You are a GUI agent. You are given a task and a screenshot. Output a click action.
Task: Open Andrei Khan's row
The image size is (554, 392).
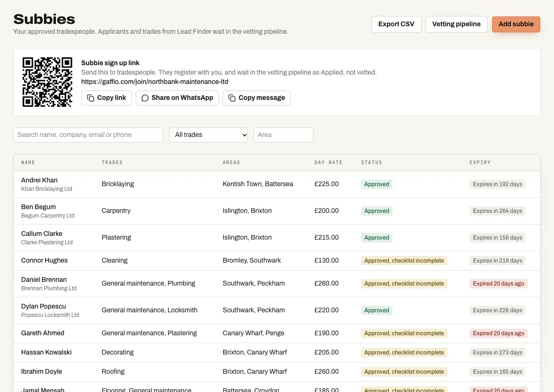[277, 184]
